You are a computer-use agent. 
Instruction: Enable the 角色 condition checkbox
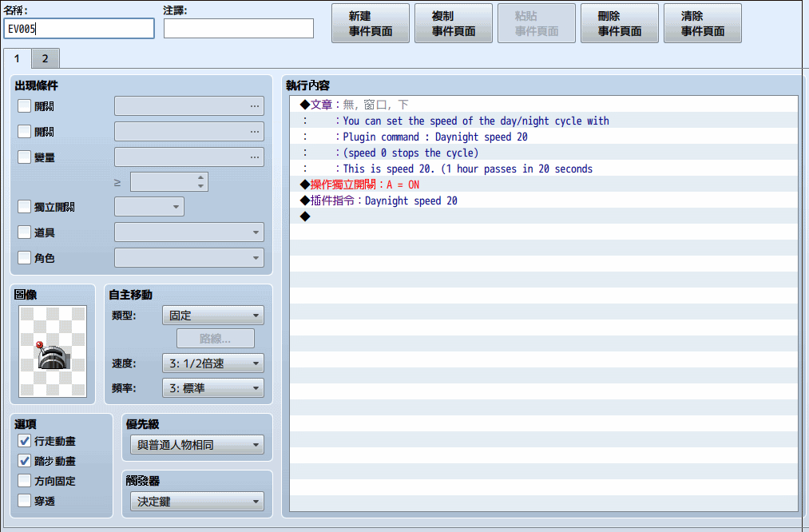[x=24, y=257]
